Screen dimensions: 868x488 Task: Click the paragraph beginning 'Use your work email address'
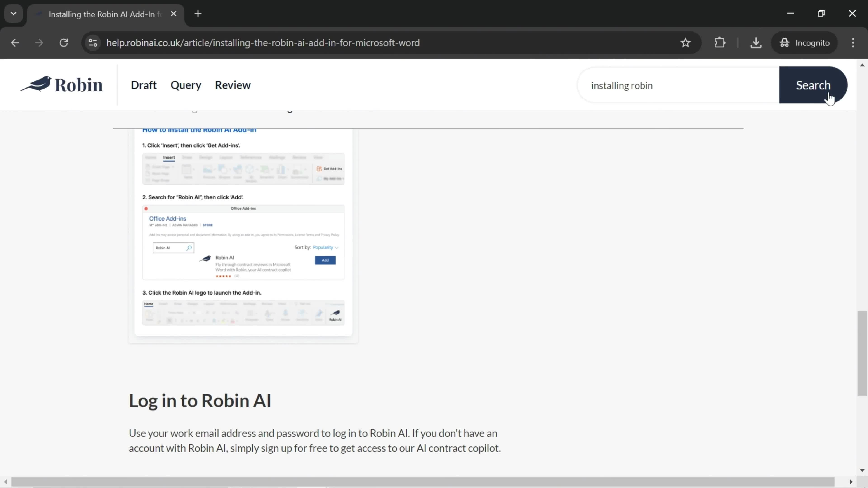(x=315, y=441)
